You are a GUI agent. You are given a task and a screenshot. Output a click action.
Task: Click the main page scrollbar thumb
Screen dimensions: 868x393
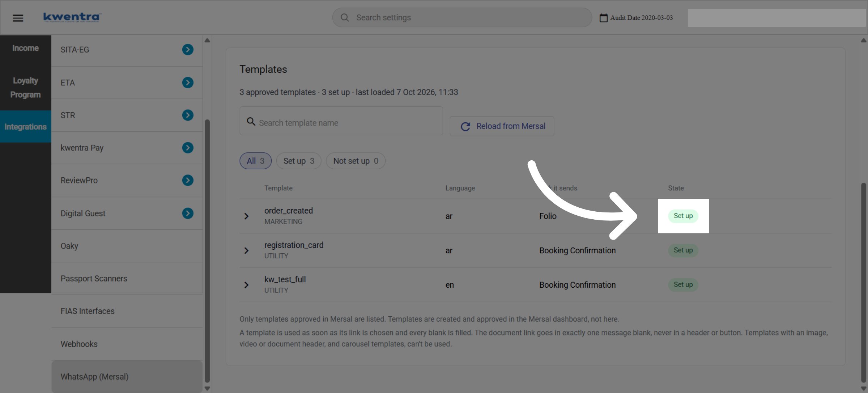864,282
